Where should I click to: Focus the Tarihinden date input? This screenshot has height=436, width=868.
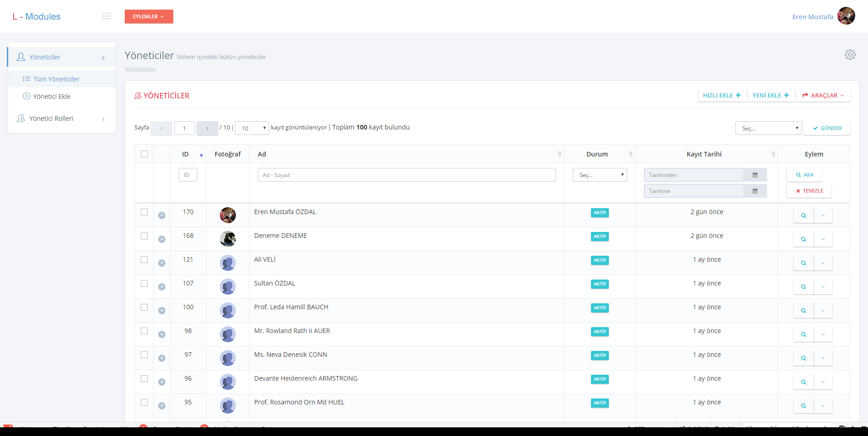click(694, 175)
